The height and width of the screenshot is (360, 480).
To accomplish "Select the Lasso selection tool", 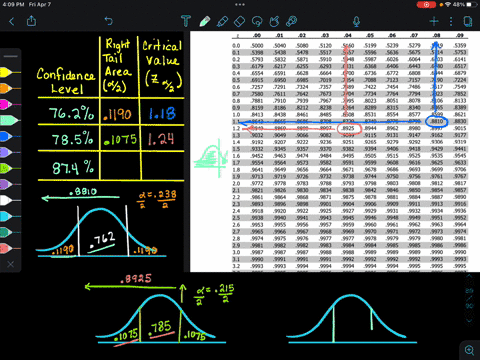I will (257, 22).
